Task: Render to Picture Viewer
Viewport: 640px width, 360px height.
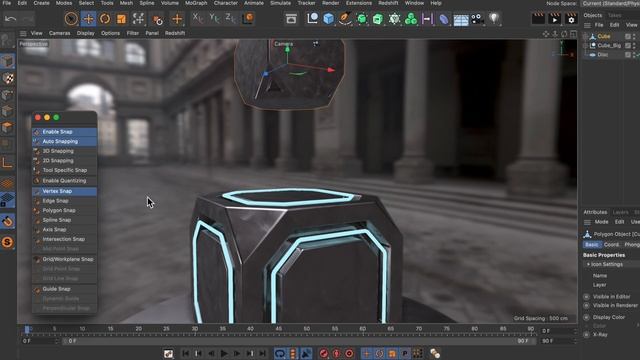Action: pos(554,19)
